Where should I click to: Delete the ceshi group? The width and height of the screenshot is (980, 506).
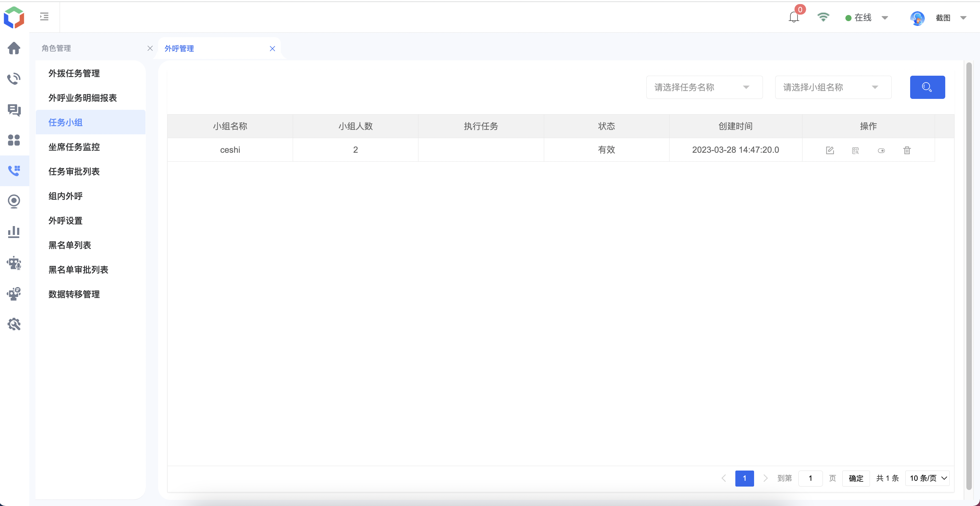click(907, 150)
